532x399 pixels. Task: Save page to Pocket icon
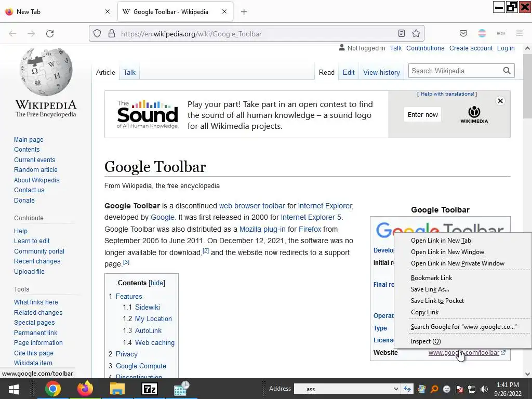coord(463,33)
